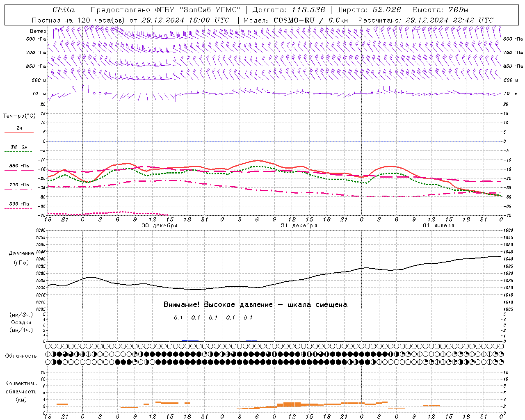Click the warning "Внимание! Высокое давление — шкала смещена"

(255, 305)
